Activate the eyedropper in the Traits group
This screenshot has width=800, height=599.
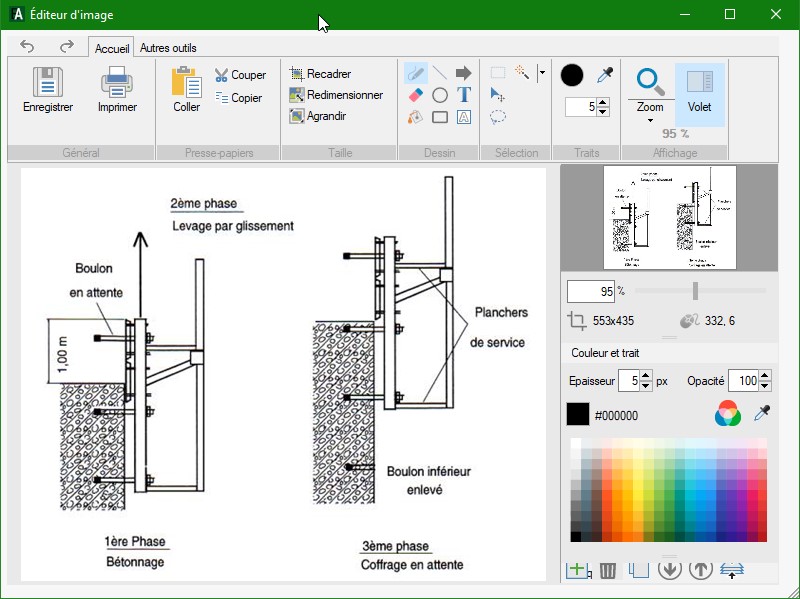pyautogui.click(x=605, y=75)
